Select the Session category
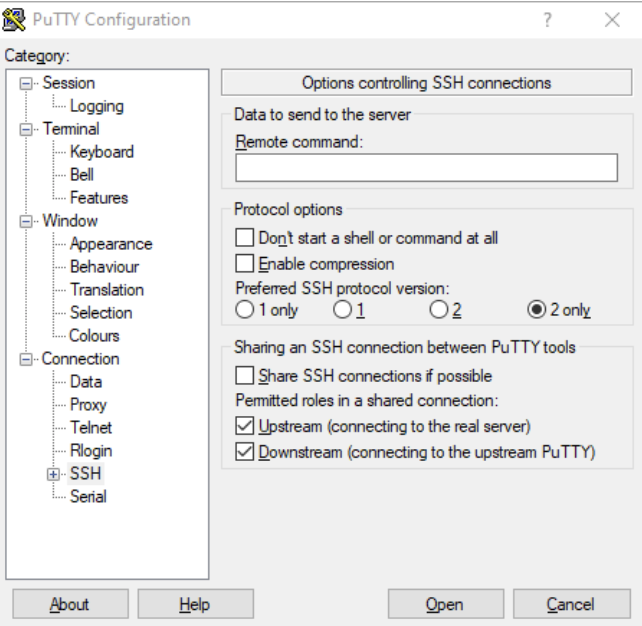Image resolution: width=642 pixels, height=626 pixels. (x=69, y=83)
